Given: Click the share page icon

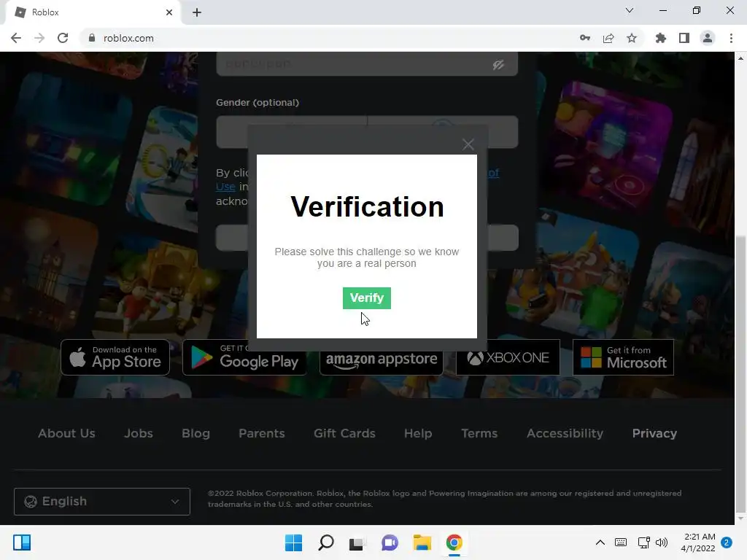Looking at the screenshot, I should (x=608, y=38).
